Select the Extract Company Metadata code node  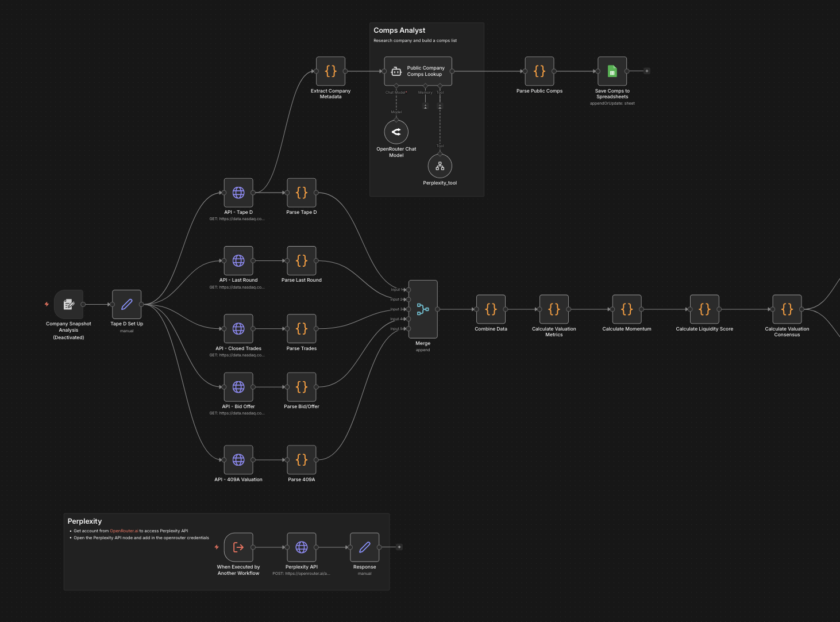pos(330,71)
